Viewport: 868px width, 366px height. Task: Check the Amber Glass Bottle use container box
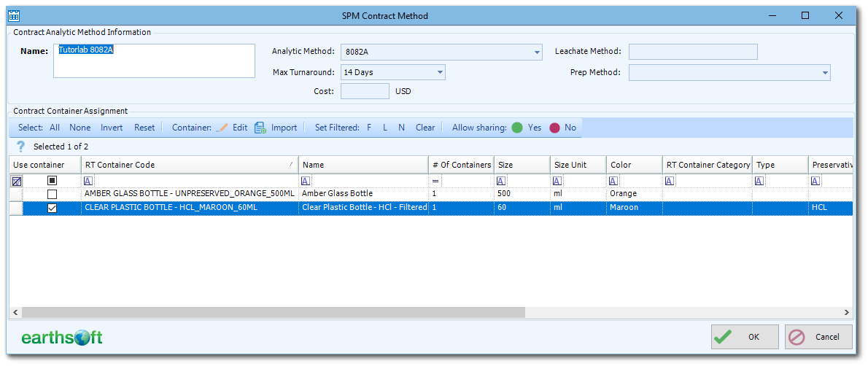tap(52, 194)
